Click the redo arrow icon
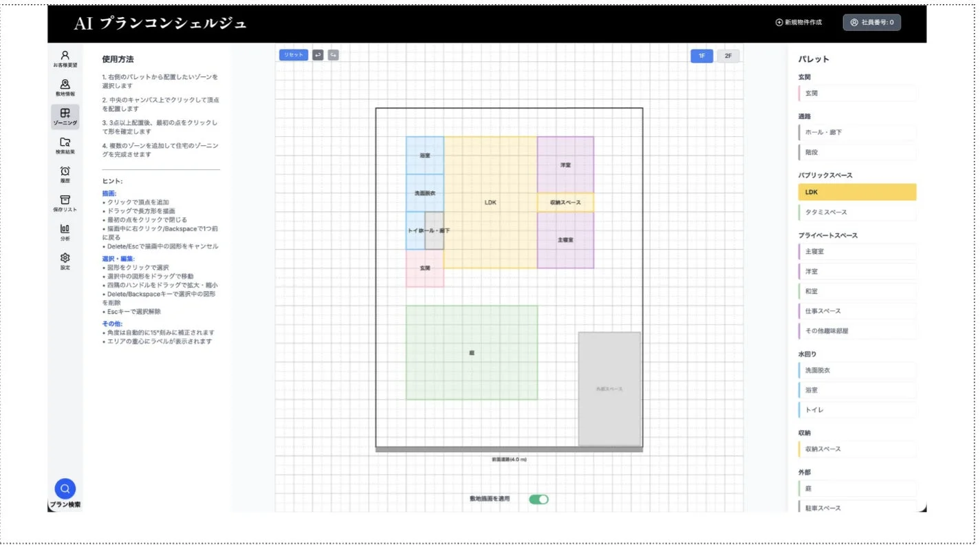980x547 pixels. 333,55
